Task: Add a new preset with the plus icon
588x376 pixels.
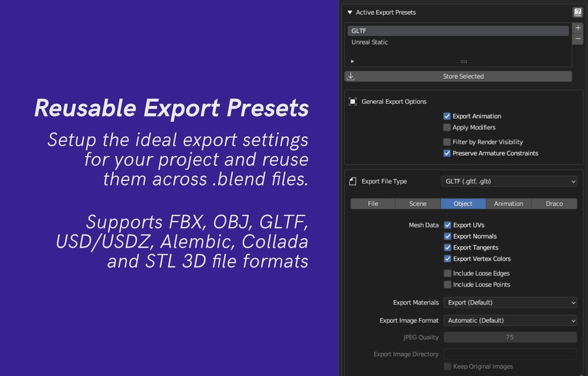Action: click(578, 27)
